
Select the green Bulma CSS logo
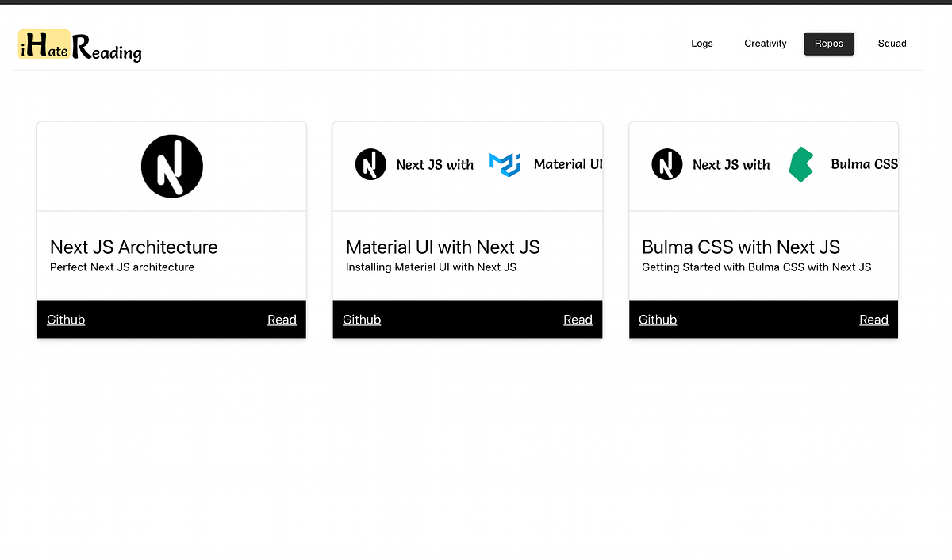pos(800,164)
